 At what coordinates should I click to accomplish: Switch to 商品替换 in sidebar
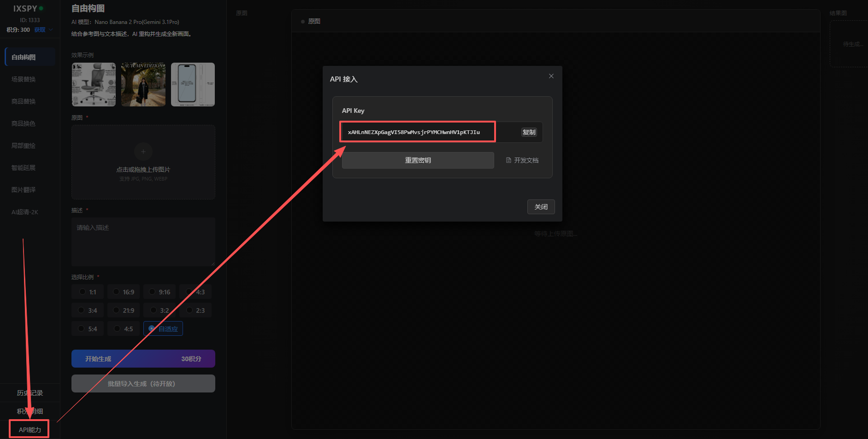tap(24, 101)
